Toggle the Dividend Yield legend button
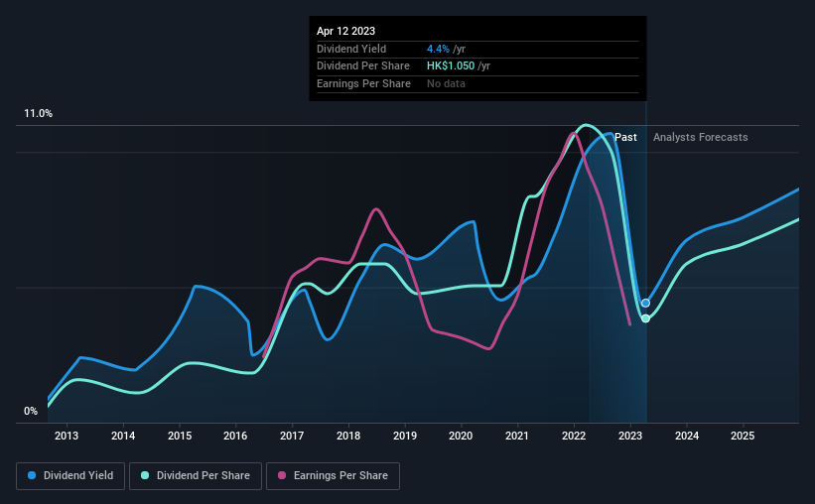815x504 pixels. pyautogui.click(x=70, y=476)
